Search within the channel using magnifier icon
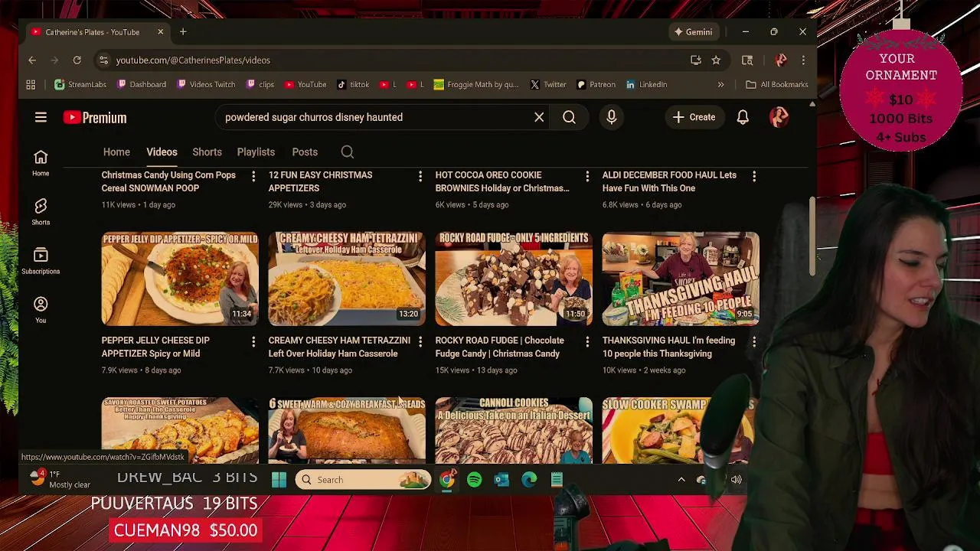 347,152
